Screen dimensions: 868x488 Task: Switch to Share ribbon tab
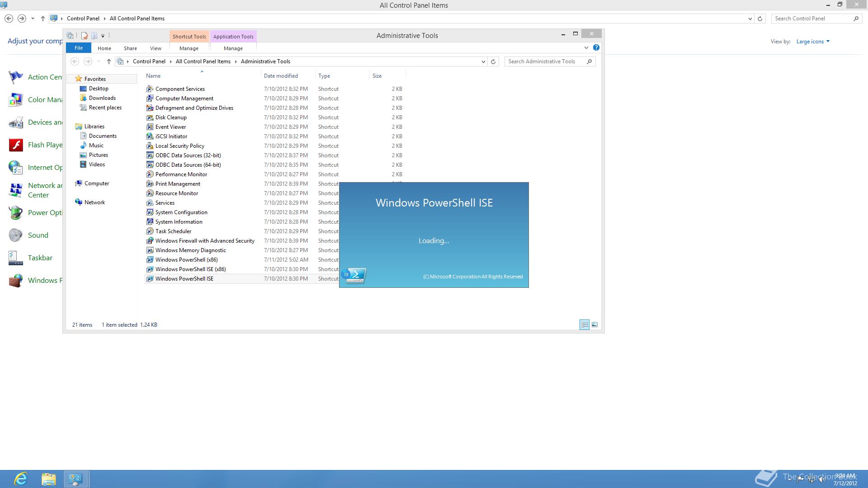(130, 48)
